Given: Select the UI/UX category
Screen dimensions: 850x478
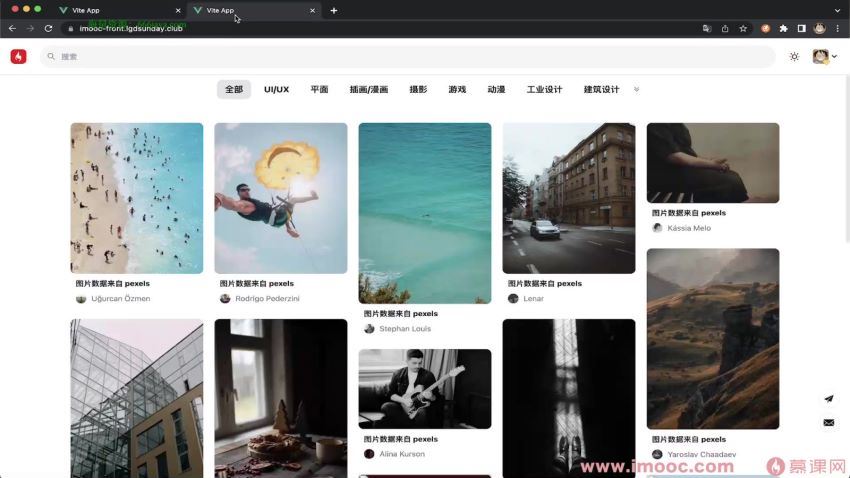Looking at the screenshot, I should 276,89.
